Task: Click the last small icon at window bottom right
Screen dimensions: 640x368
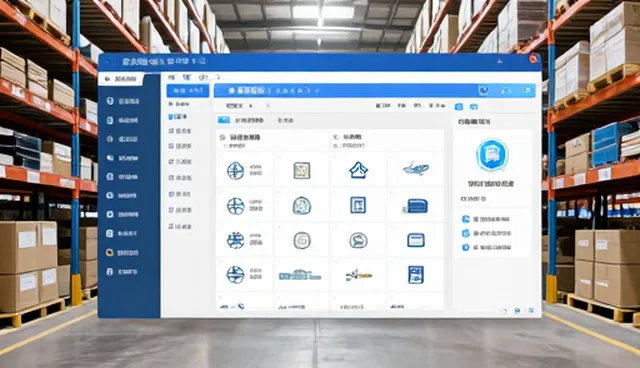Action: click(x=531, y=311)
